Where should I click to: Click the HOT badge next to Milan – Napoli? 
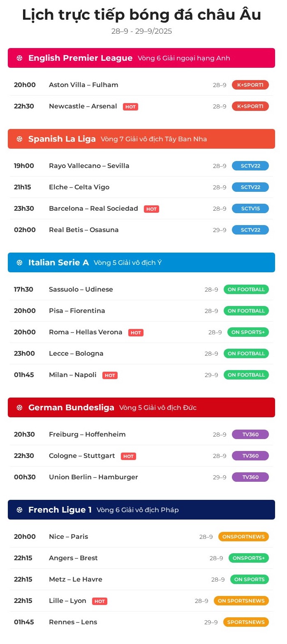click(110, 375)
